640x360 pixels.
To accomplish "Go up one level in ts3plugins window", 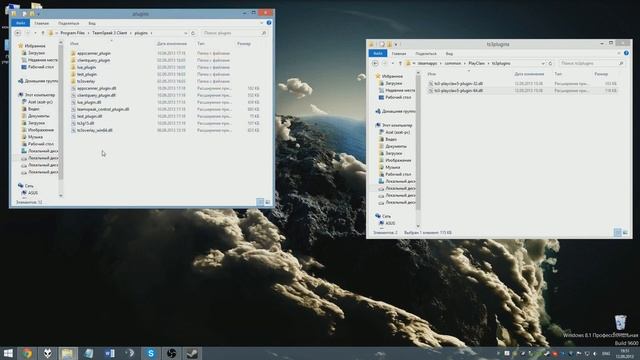I will click(x=400, y=63).
